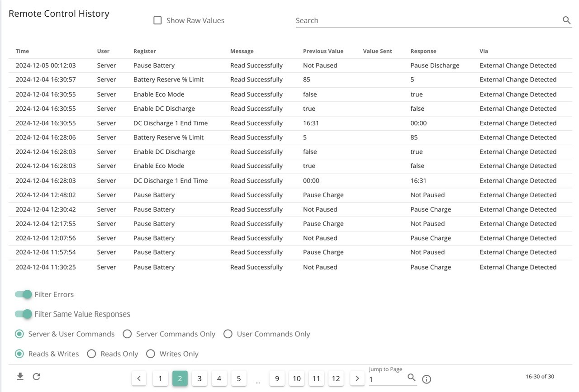
Task: Sort by the Time column header
Action: [x=22, y=51]
